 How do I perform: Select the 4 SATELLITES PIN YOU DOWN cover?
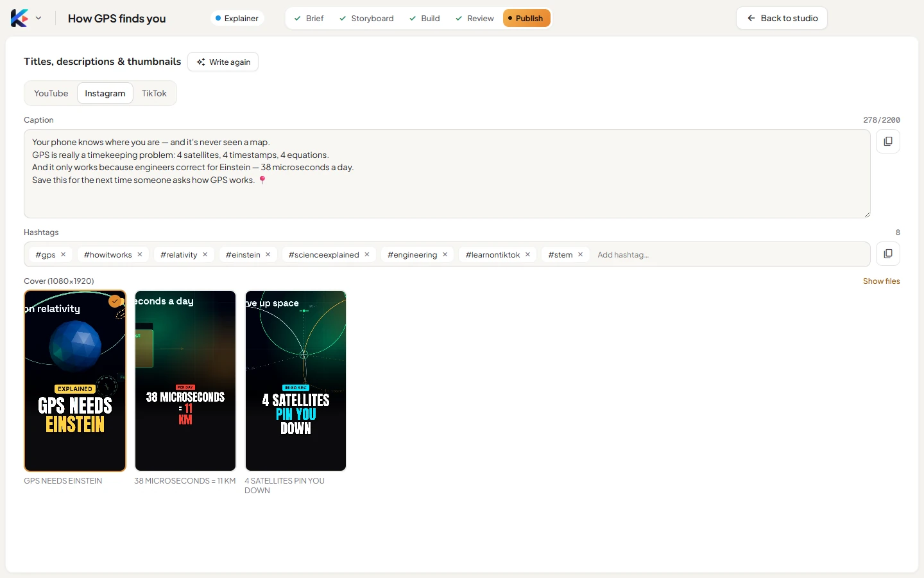pos(296,381)
